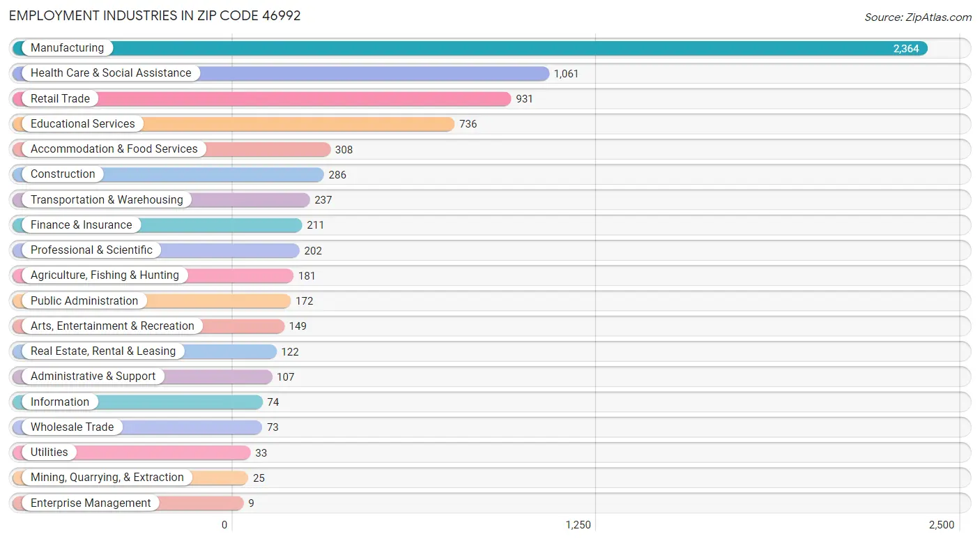Select the Health Care & Social Assistance label
This screenshot has height=541, width=980.
111,73
